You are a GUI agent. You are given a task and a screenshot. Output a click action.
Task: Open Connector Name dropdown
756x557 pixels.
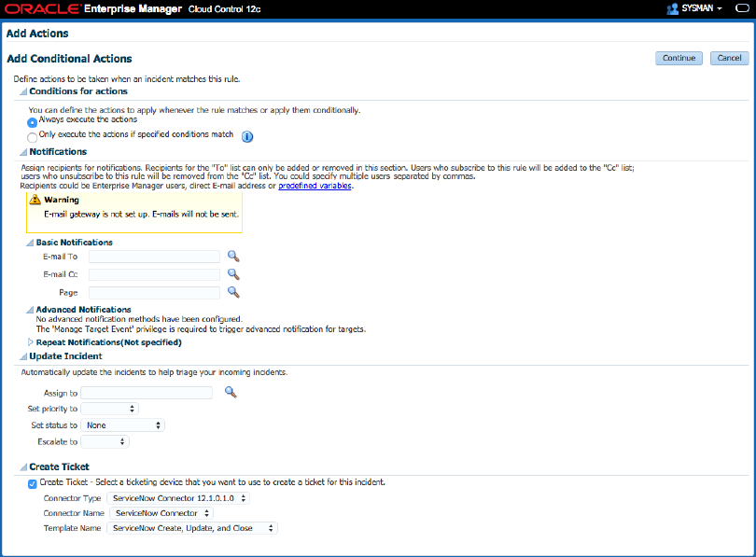coord(161,513)
